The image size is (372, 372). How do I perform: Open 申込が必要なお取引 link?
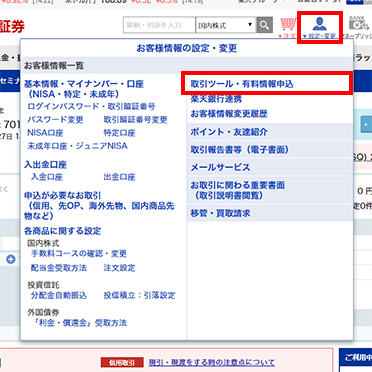click(x=99, y=206)
